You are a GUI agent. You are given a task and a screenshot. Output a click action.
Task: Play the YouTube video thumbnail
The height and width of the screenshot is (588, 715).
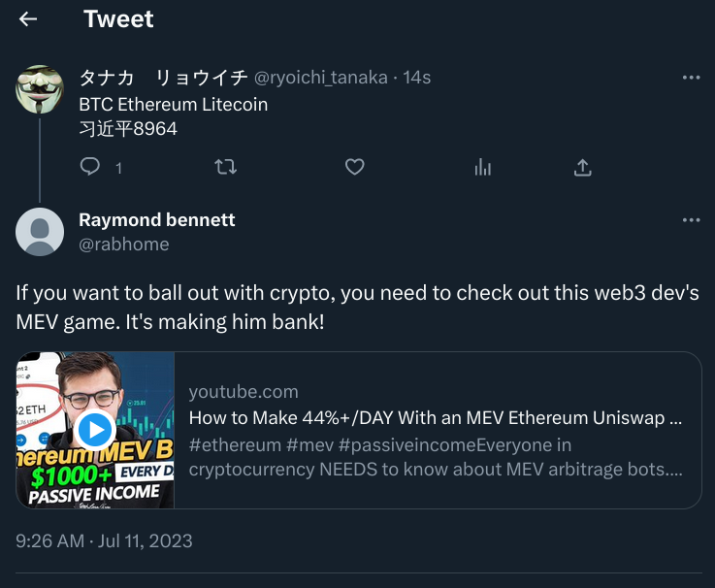[95, 429]
